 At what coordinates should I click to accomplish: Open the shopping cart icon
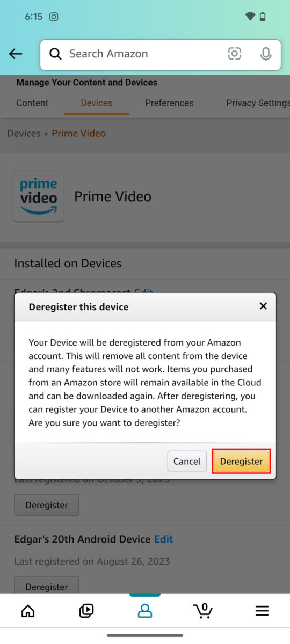click(x=203, y=611)
